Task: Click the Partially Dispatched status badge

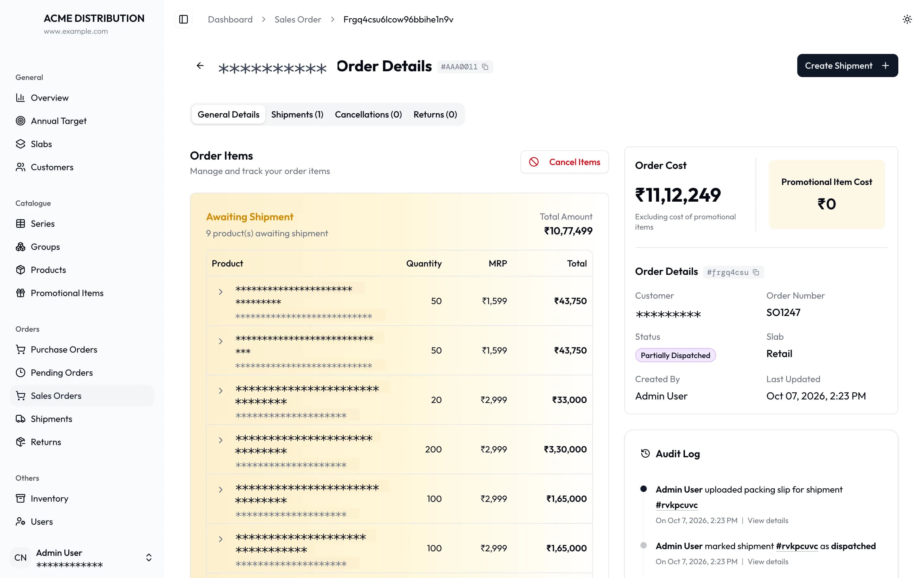Action: [675, 355]
